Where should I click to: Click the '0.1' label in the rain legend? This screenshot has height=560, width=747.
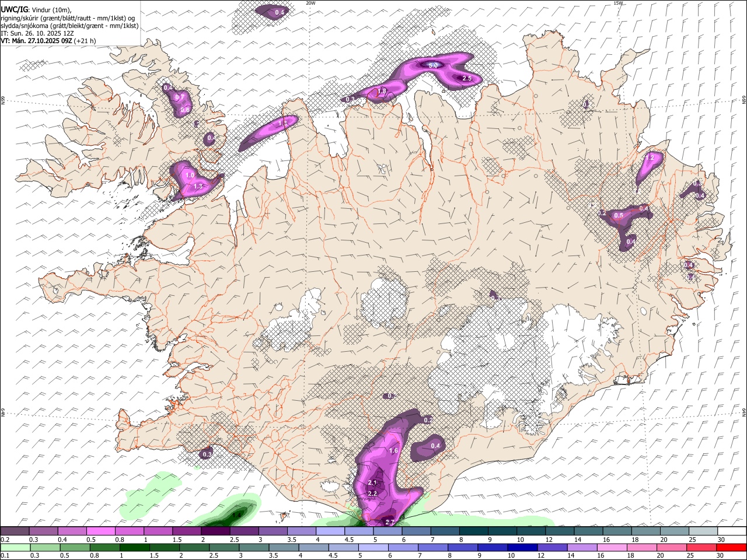pos(4,556)
